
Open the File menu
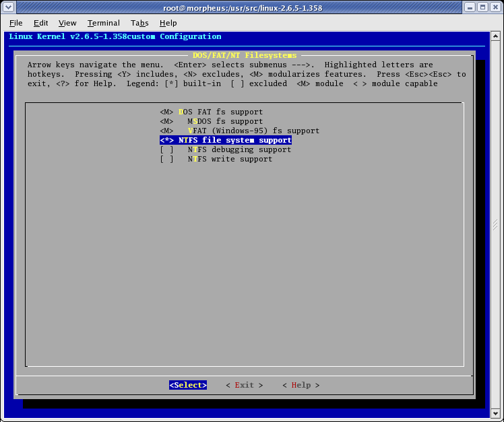16,23
